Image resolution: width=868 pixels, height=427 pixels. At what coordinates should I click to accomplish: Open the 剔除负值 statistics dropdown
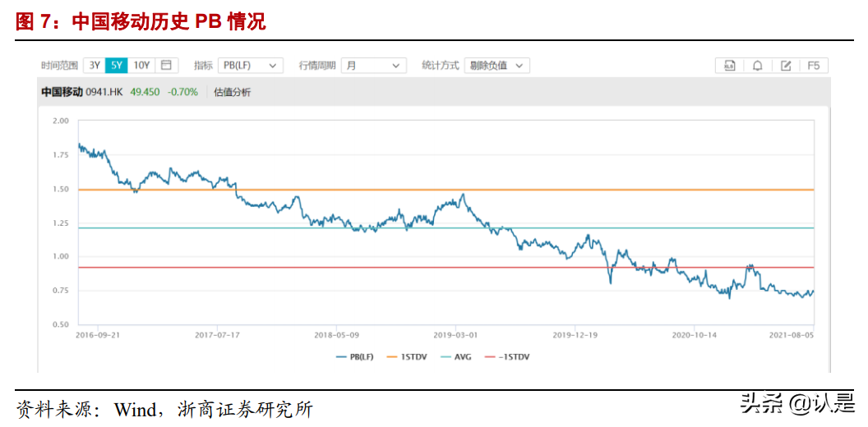(496, 65)
